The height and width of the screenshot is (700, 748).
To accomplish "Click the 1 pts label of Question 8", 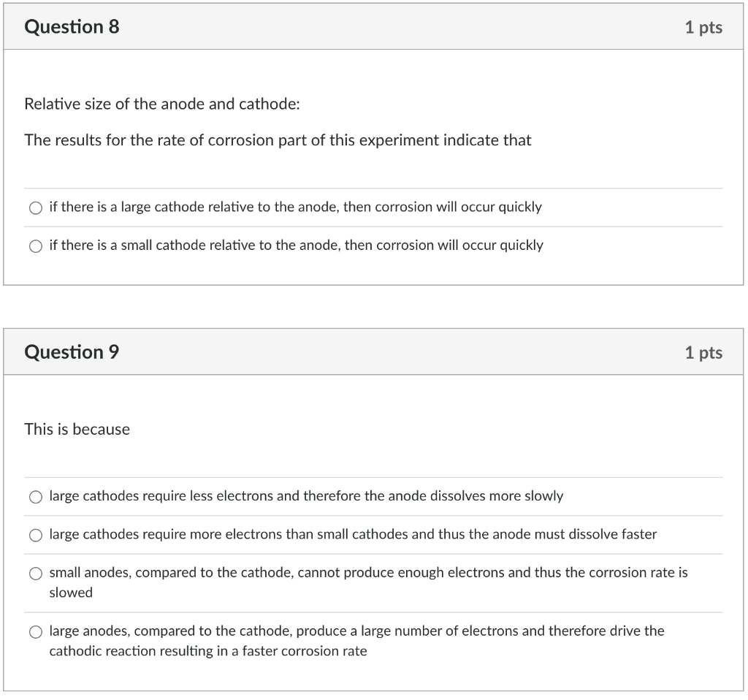I will [x=703, y=28].
